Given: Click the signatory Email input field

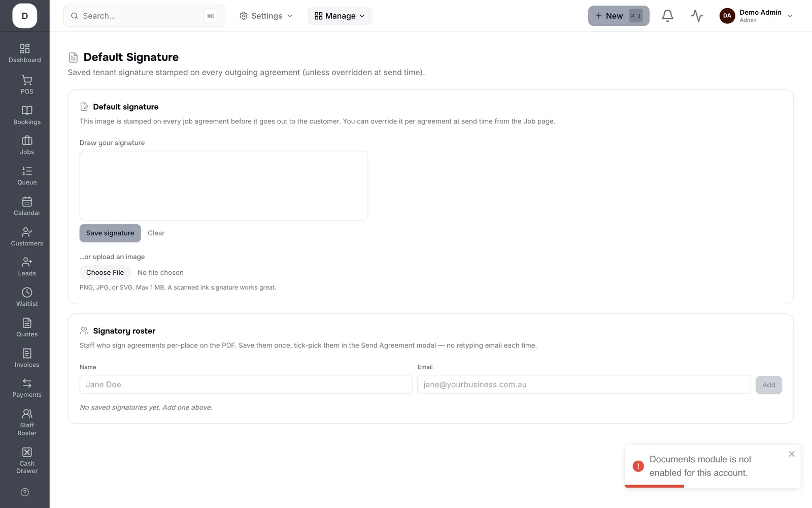Looking at the screenshot, I should 584,385.
